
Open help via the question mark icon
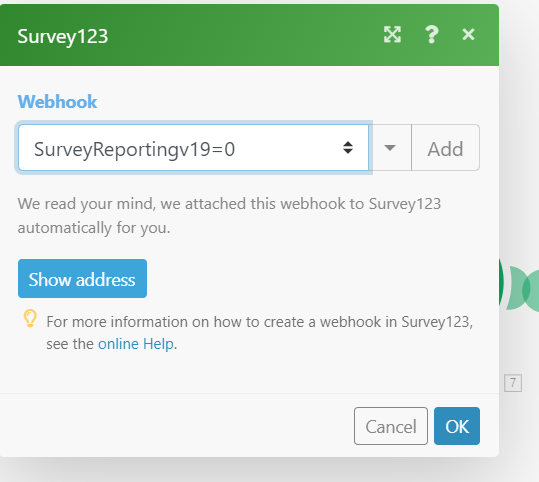point(431,35)
